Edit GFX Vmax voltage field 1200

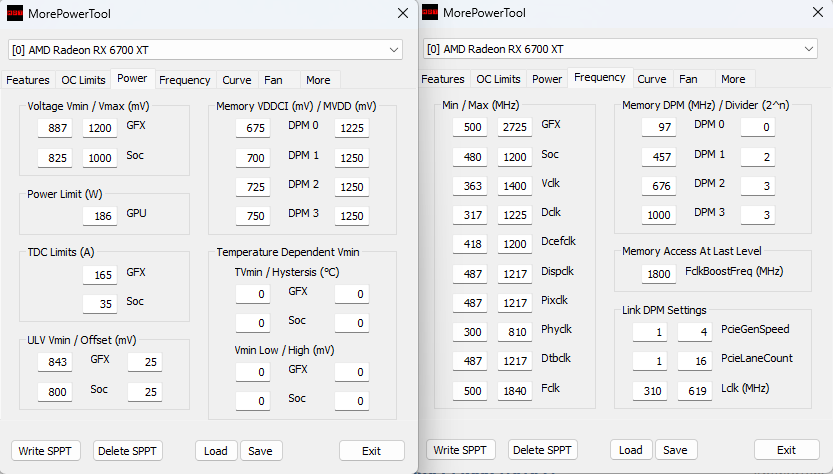99,128
